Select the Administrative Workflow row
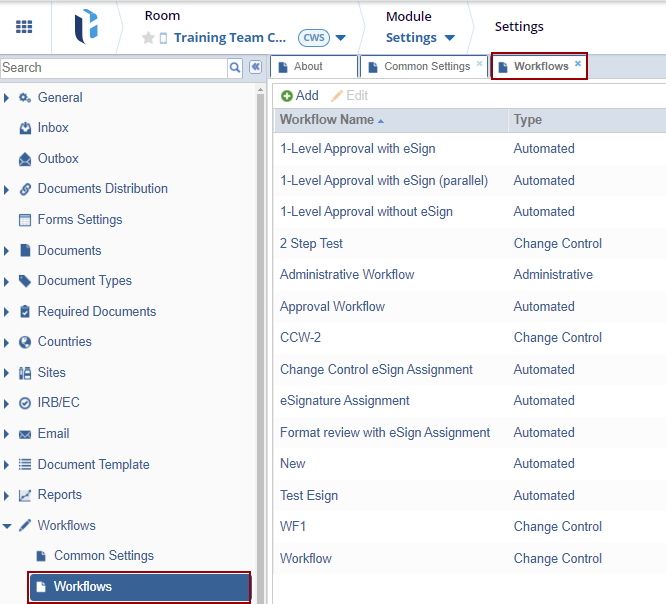Viewport: 666px width, 604px height. coord(347,275)
